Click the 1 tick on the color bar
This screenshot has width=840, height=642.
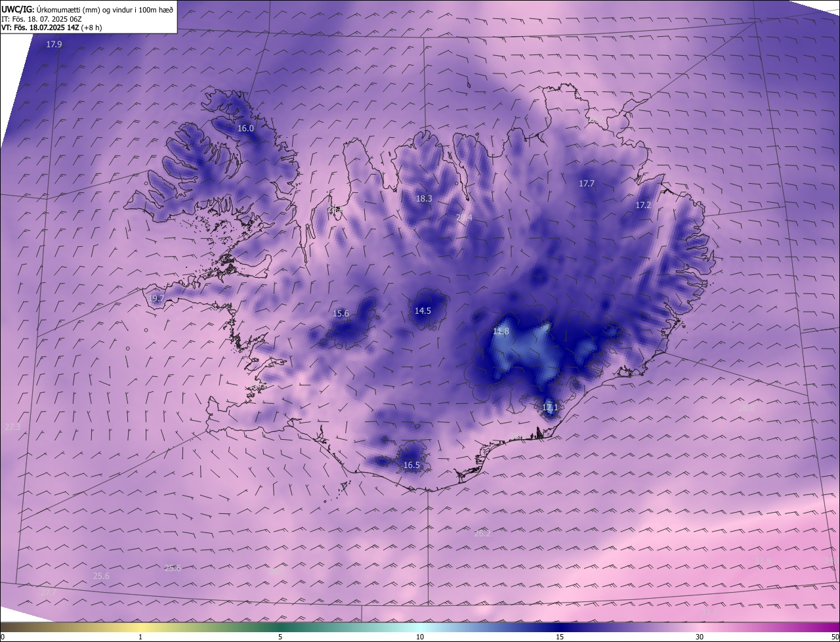click(x=140, y=637)
